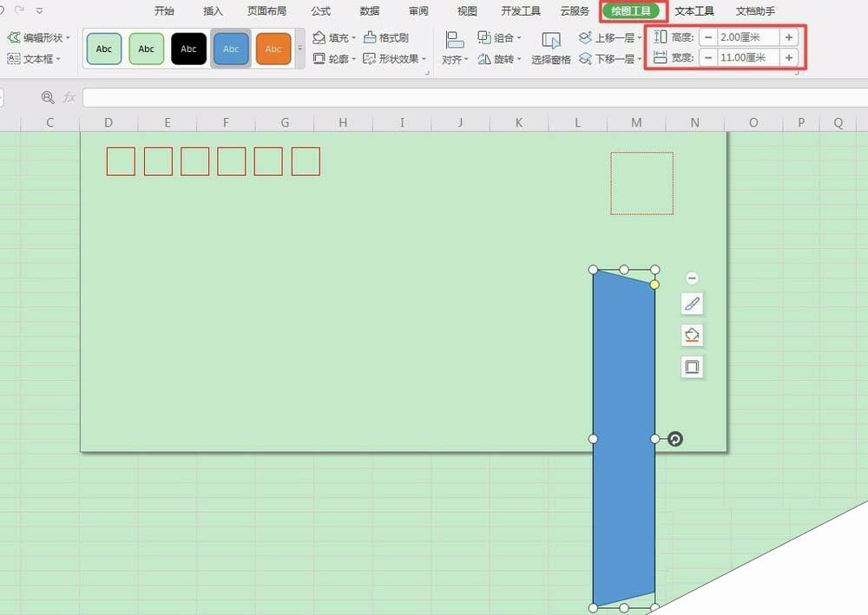Expand the Align (对齐) dropdown

pos(453,58)
